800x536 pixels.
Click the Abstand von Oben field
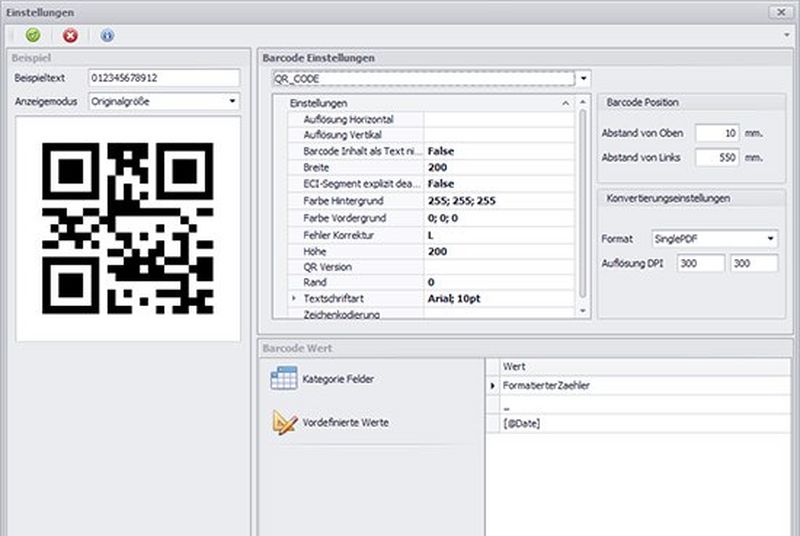pos(716,133)
